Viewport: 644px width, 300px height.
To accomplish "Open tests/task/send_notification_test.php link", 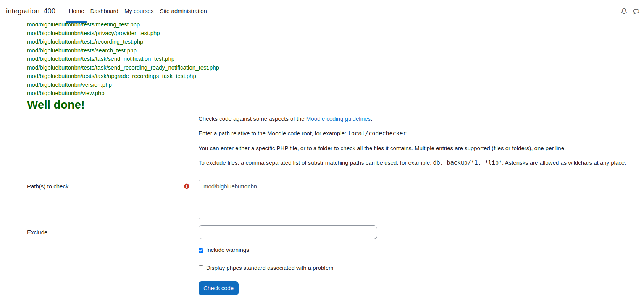I will coord(101,59).
